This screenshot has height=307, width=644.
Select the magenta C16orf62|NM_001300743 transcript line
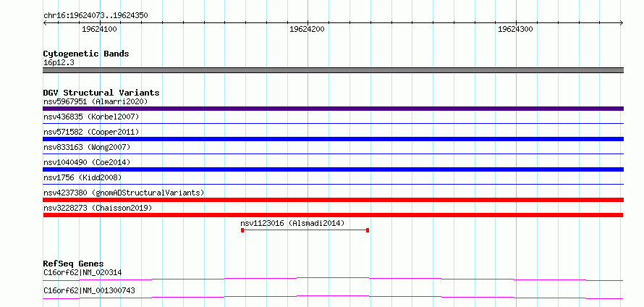coord(333,297)
